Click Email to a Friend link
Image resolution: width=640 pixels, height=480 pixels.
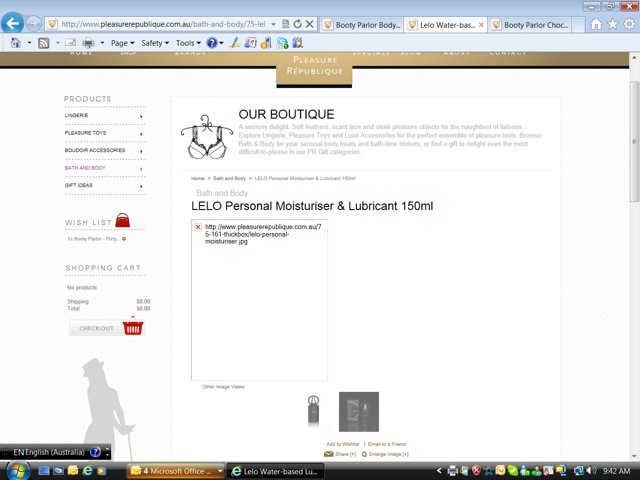387,444
